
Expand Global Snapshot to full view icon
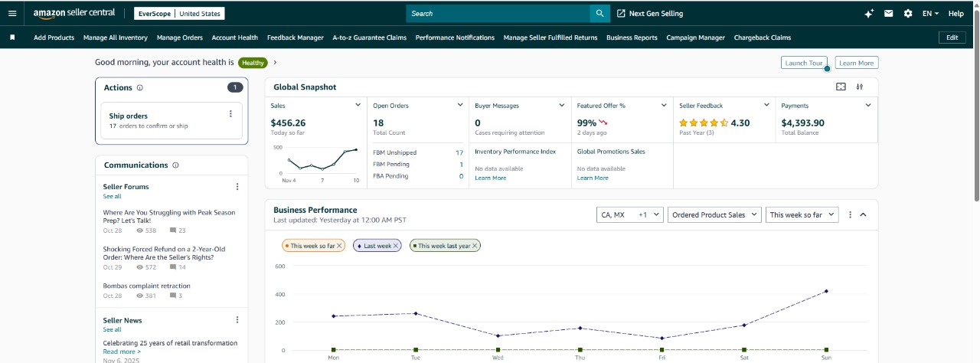pos(841,87)
